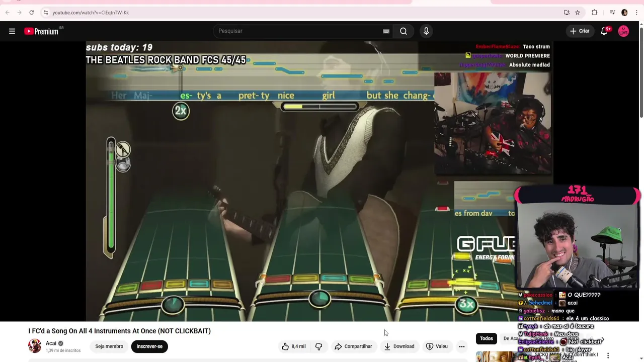The image size is (644, 362).
Task: Click the Valeu thanks button
Action: click(437, 346)
